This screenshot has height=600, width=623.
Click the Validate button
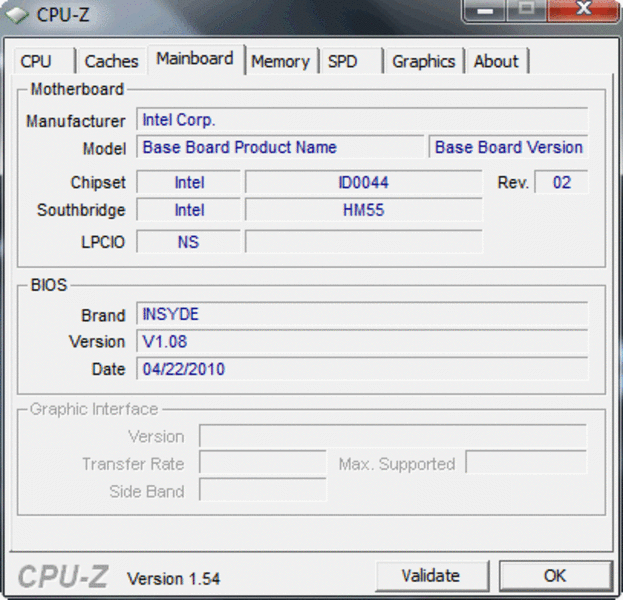click(431, 576)
